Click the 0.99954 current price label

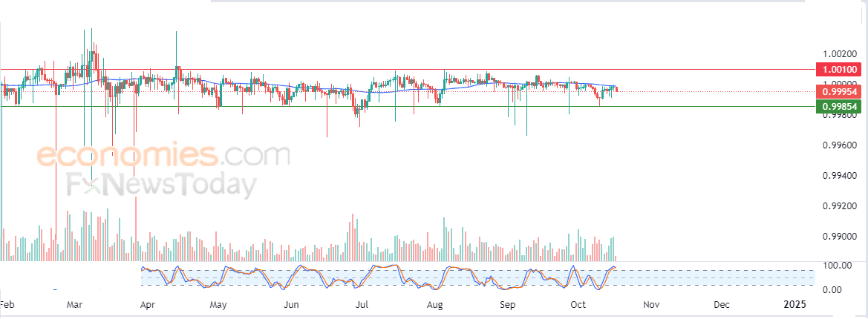tap(838, 91)
